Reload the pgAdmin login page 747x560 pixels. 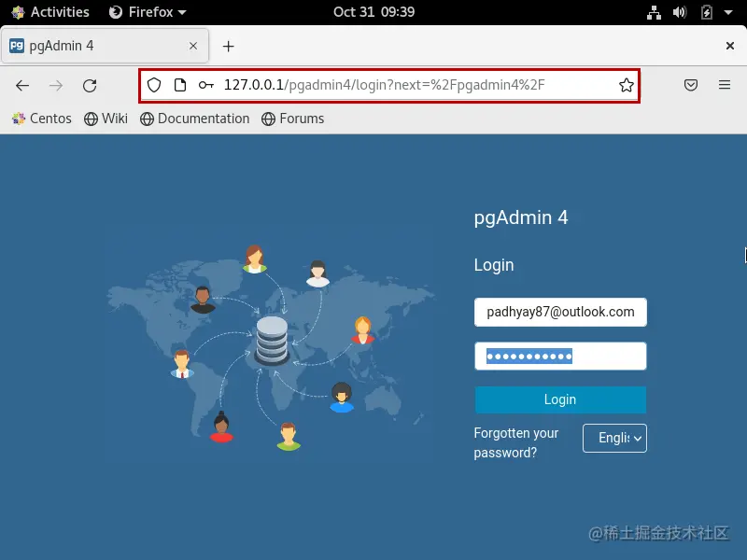pos(90,84)
